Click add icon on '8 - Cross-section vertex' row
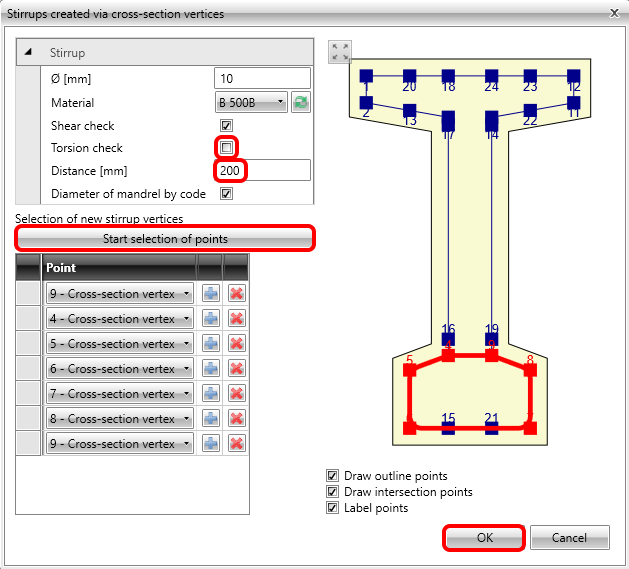Viewport: 629px width, 569px height. (x=210, y=418)
